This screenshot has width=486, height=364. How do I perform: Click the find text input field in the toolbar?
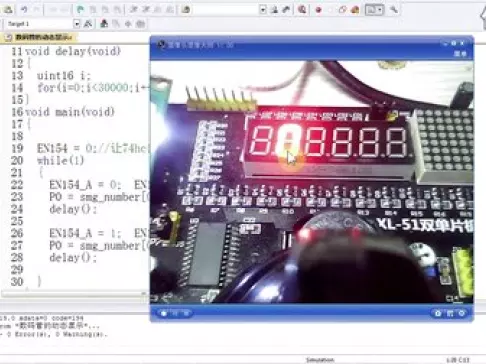[226, 10]
